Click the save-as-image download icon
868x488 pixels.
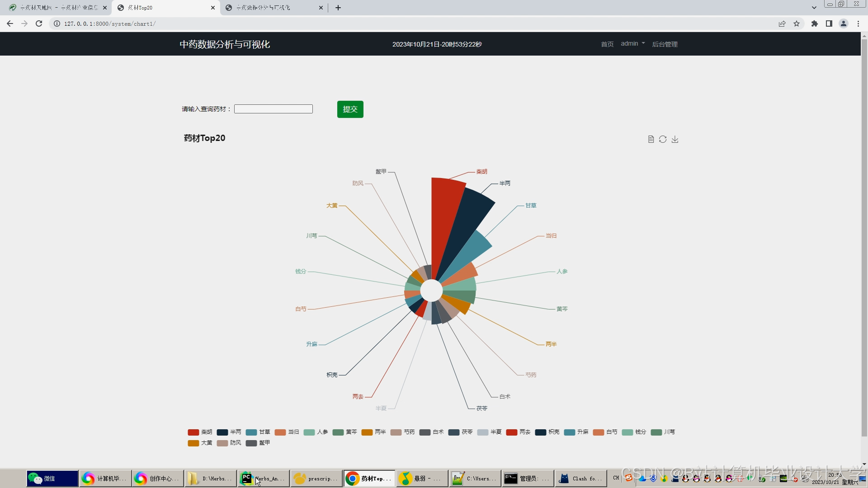pyautogui.click(x=675, y=139)
